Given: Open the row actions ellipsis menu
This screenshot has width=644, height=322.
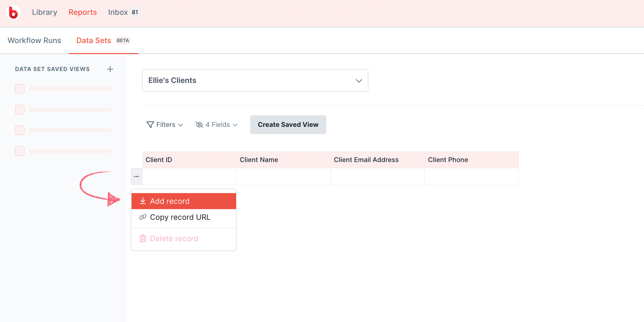Looking at the screenshot, I should [x=137, y=177].
